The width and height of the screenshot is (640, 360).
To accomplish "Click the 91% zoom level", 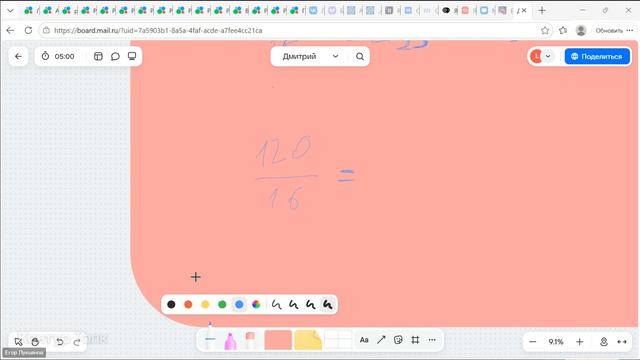I will [556, 342].
